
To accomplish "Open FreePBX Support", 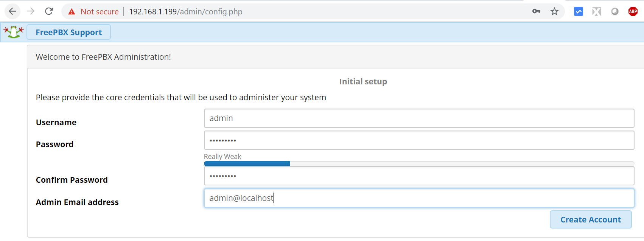I will pos(68,32).
